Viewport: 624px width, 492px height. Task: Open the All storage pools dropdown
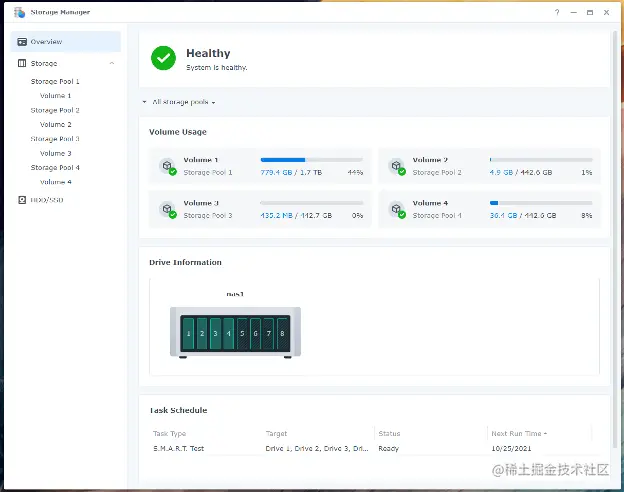[x=184, y=102]
